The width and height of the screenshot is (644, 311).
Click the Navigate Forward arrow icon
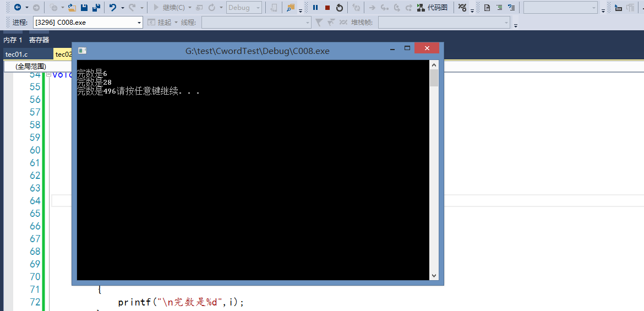coord(36,7)
